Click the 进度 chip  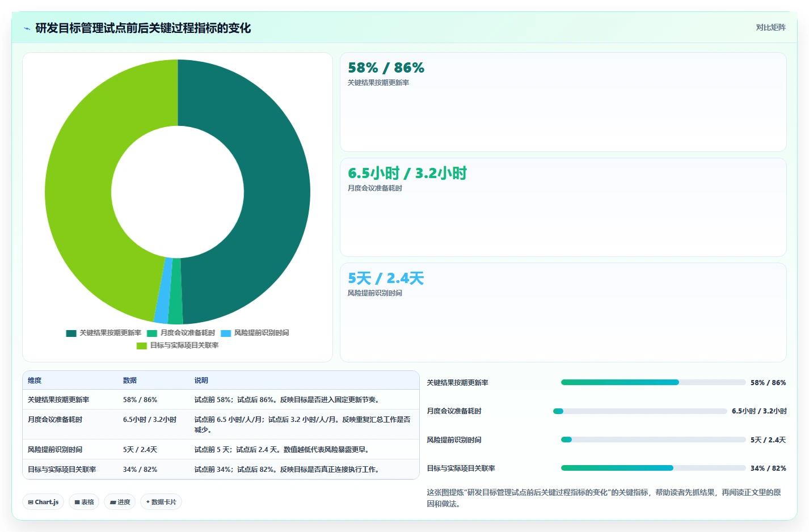120,502
